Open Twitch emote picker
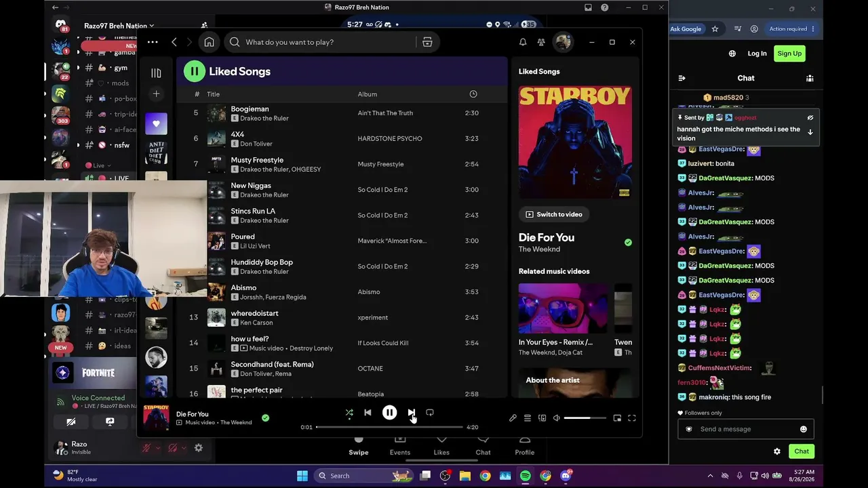This screenshot has width=868, height=488. pyautogui.click(x=804, y=429)
